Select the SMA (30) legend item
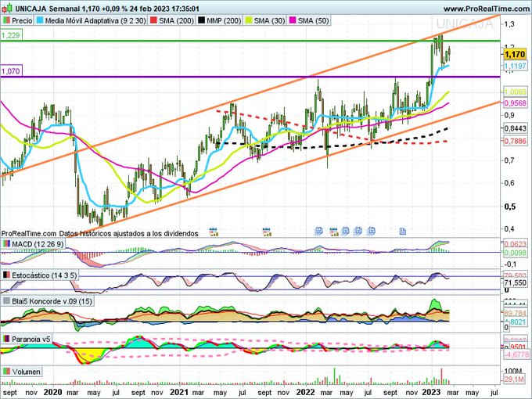Image resolution: width=532 pixels, height=399 pixels. click(264, 20)
